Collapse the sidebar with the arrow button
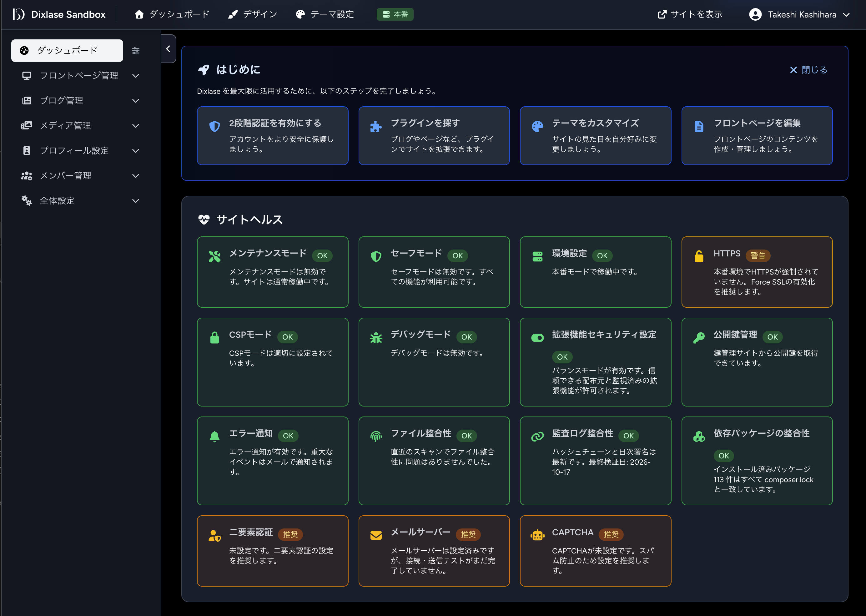 [x=168, y=49]
